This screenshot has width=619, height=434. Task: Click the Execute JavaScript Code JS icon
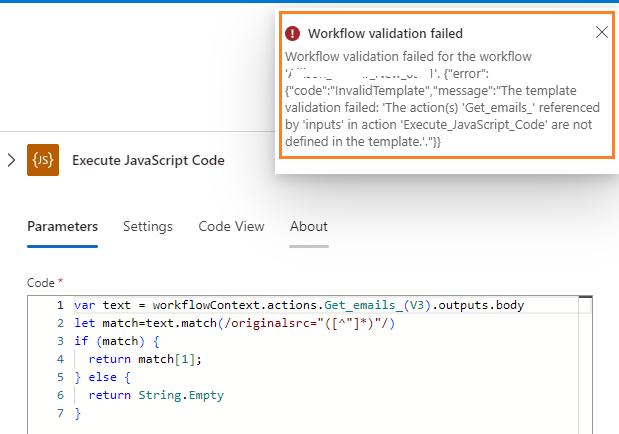click(43, 160)
